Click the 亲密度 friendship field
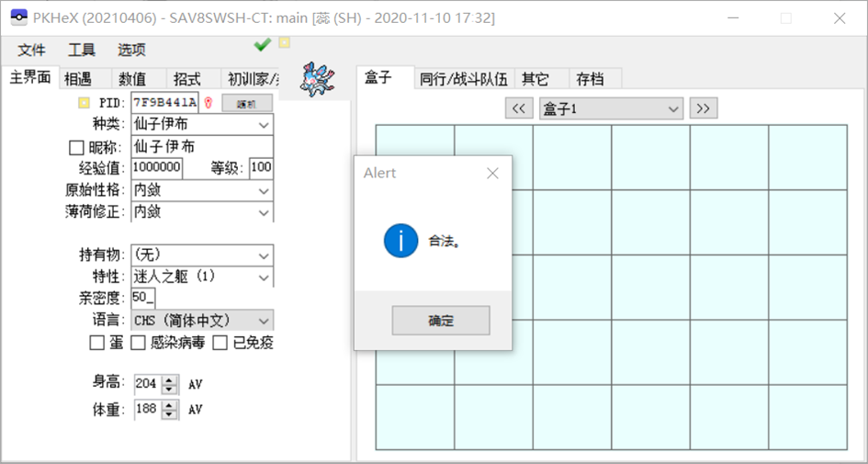This screenshot has width=868, height=464. pyautogui.click(x=143, y=299)
